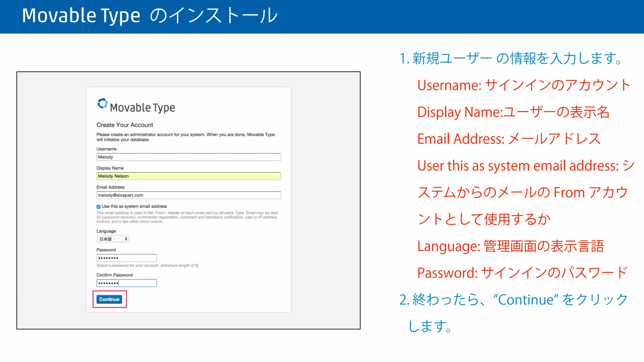Click the Username field containing Melody
The width and height of the screenshot is (644, 362).
click(188, 157)
